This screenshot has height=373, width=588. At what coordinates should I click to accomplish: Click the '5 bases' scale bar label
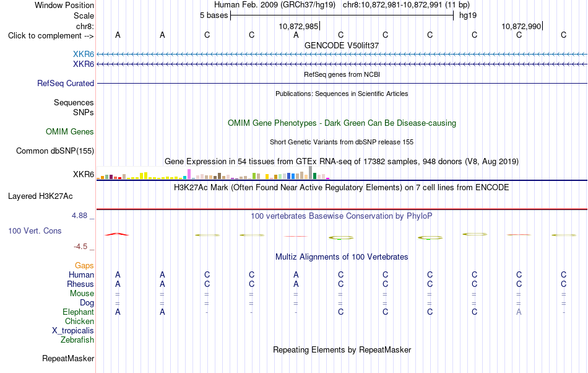tap(214, 15)
